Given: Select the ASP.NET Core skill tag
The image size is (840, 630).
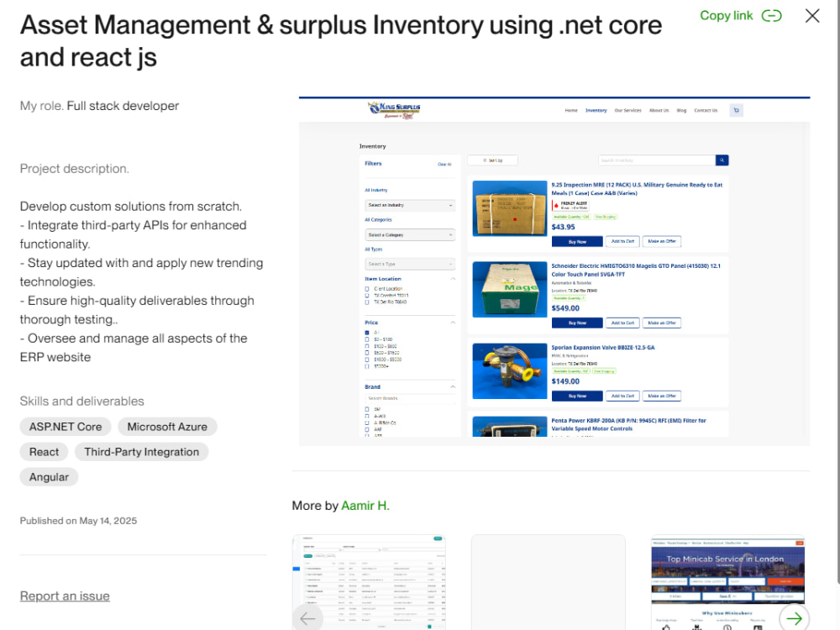Looking at the screenshot, I should 66,427.
